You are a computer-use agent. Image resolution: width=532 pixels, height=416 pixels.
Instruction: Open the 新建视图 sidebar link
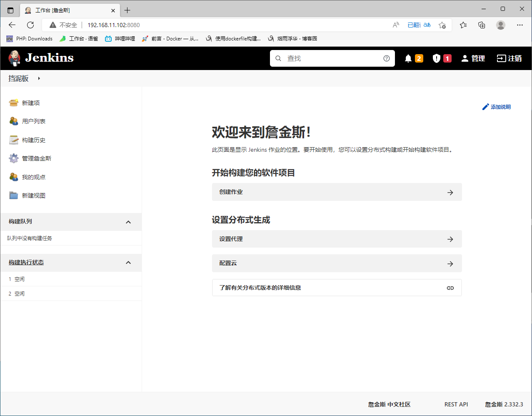click(x=34, y=195)
